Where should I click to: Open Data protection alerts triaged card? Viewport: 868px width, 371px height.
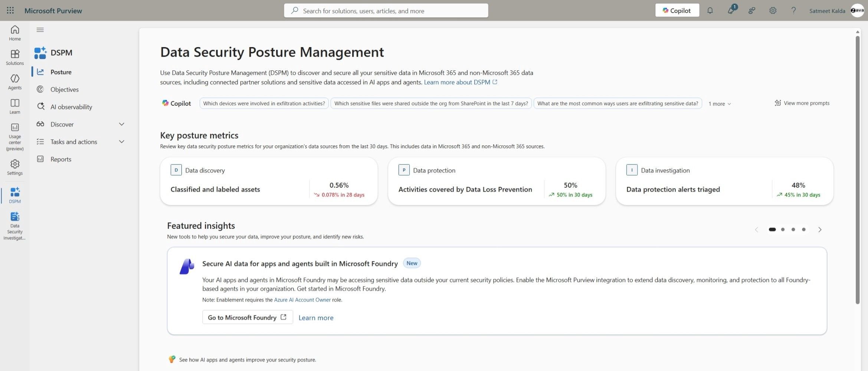pos(724,181)
